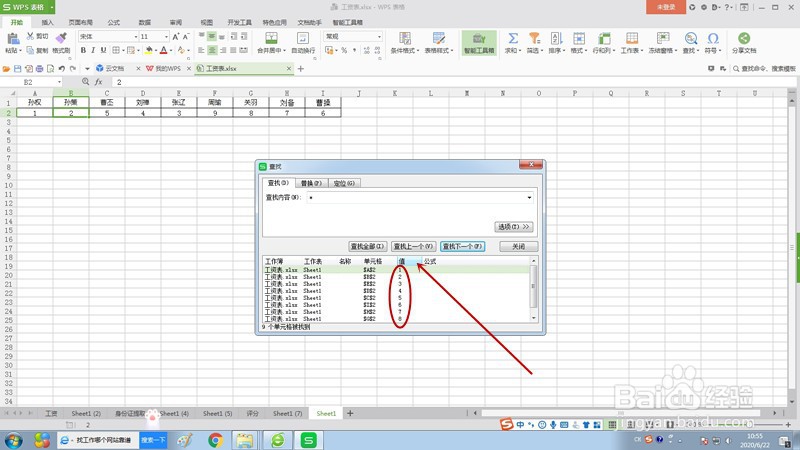Open the fill color dropdown arrow
800x450 pixels.
155,51
